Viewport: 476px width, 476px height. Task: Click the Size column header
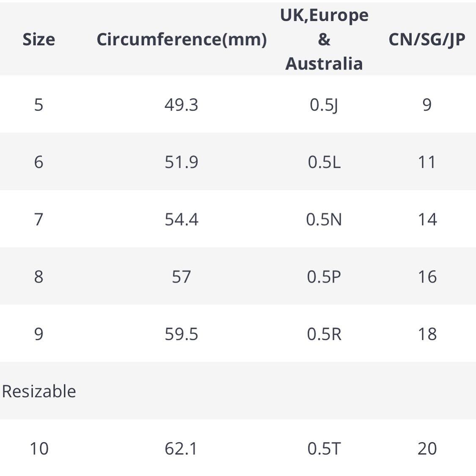[39, 39]
